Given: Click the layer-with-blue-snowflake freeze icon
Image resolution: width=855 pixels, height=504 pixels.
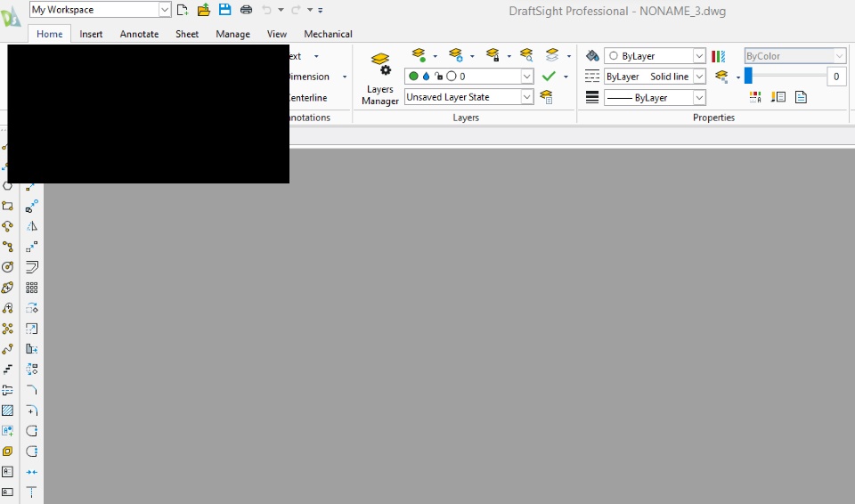Looking at the screenshot, I should (456, 55).
